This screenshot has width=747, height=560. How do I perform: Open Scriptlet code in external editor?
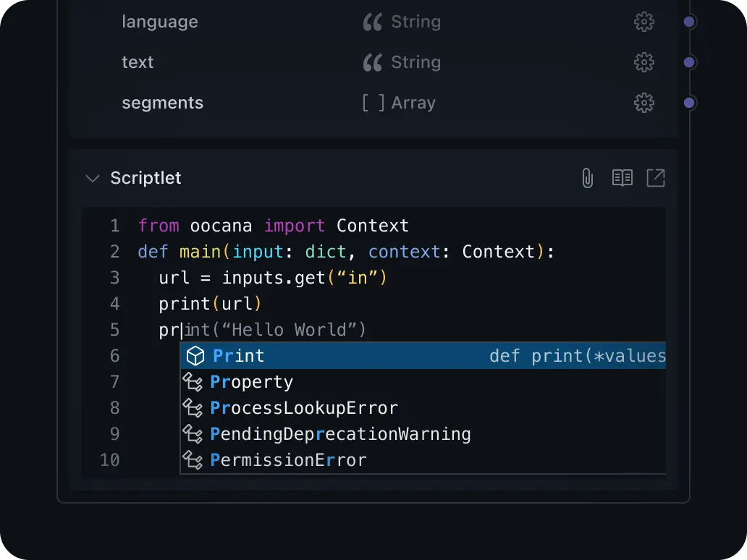pyautogui.click(x=655, y=177)
